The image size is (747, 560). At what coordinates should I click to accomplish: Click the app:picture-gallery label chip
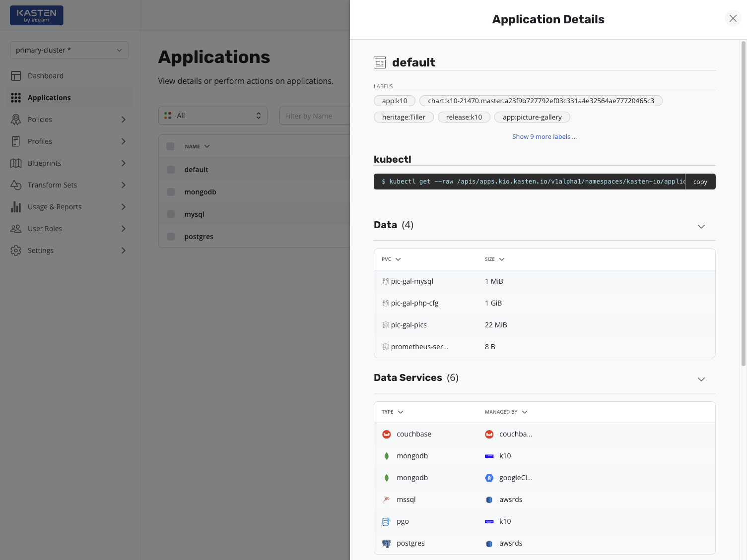point(532,117)
